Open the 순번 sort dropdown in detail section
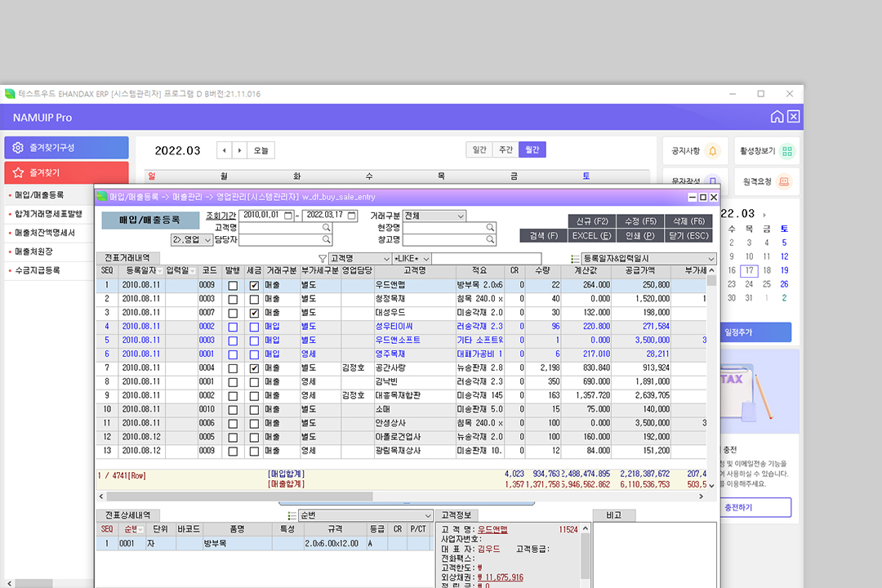This screenshot has height=588, width=882. (x=366, y=515)
